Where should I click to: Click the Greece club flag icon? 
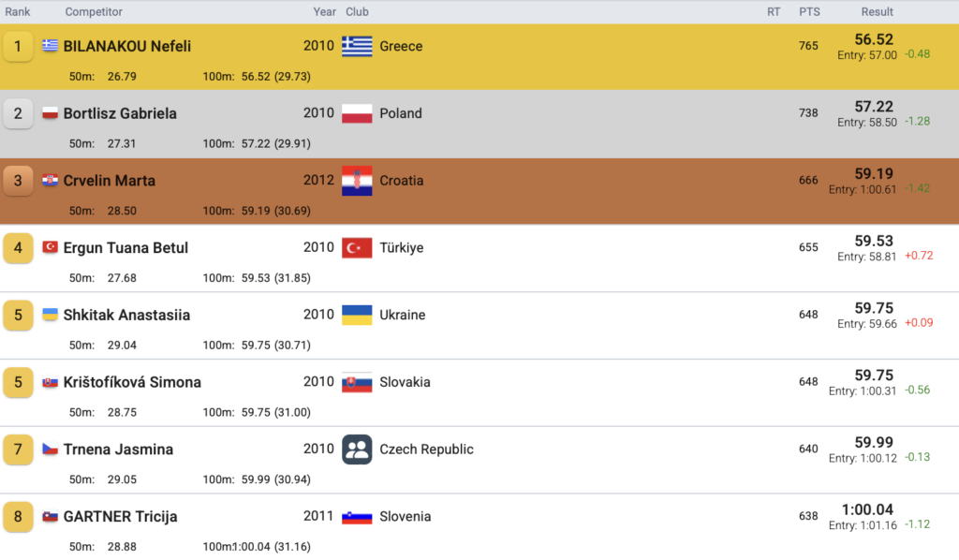[x=357, y=46]
